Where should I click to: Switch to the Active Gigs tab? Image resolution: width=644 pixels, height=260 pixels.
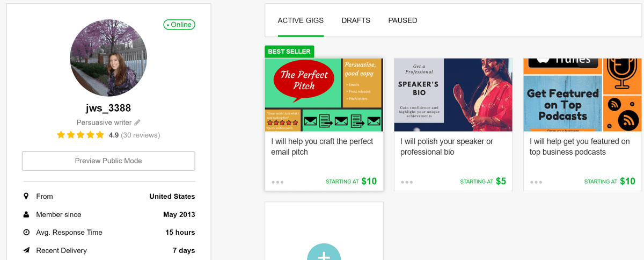pyautogui.click(x=301, y=20)
